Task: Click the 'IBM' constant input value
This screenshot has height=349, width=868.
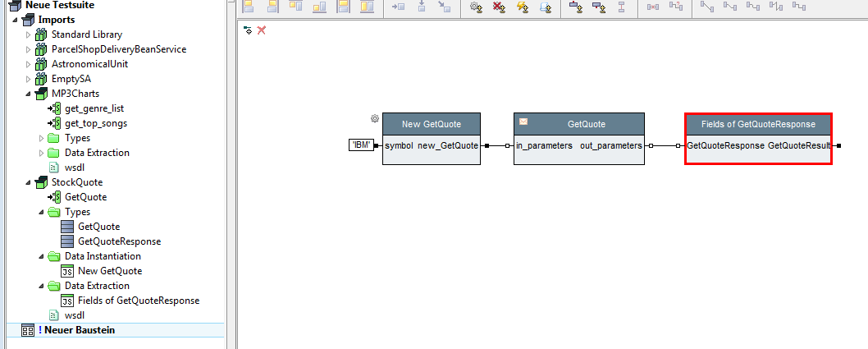Action: coord(361,145)
